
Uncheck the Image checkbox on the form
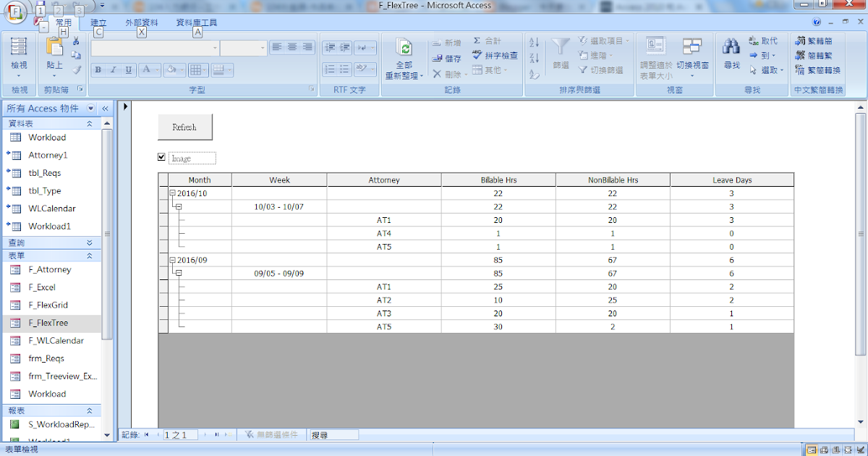[161, 156]
